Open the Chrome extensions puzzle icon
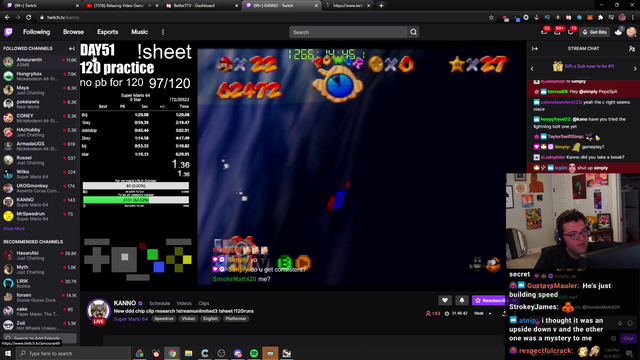 pyautogui.click(x=600, y=18)
